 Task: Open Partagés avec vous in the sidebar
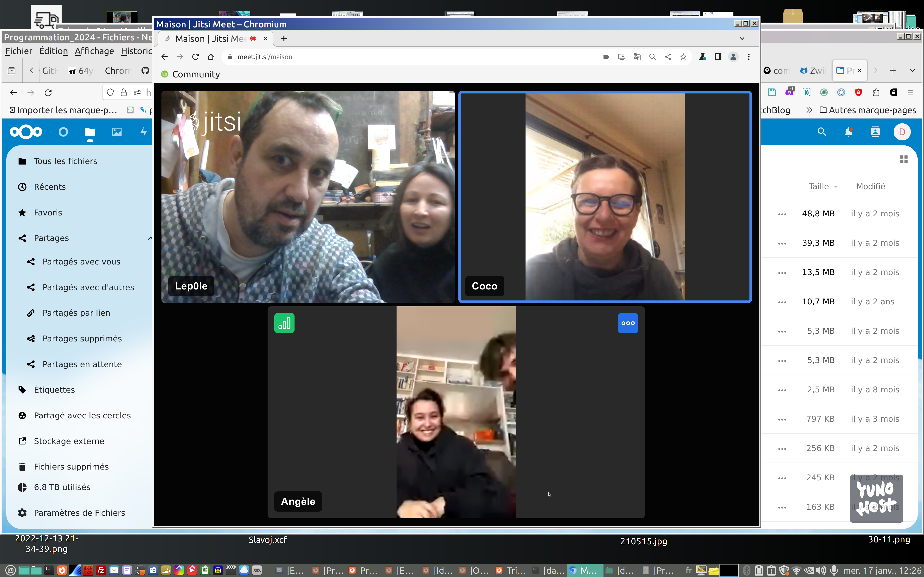tap(81, 262)
